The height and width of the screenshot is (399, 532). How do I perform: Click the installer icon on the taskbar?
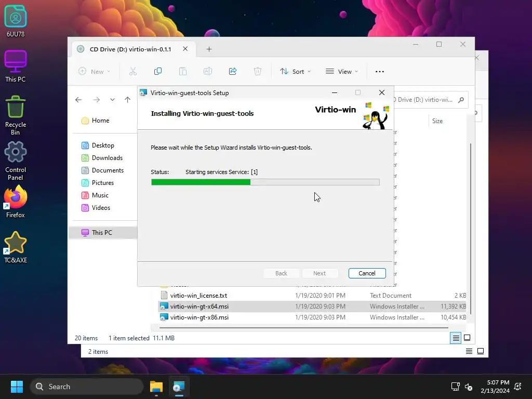(x=179, y=387)
